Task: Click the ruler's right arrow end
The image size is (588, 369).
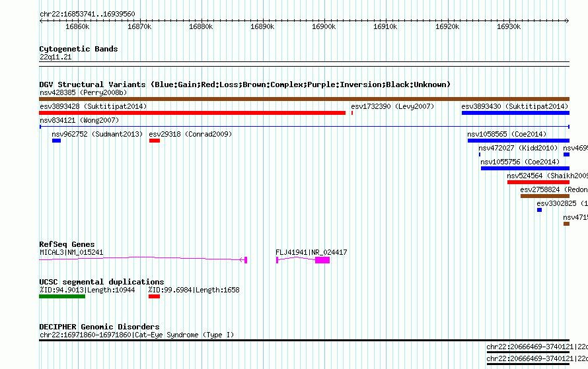Action: [568, 20]
